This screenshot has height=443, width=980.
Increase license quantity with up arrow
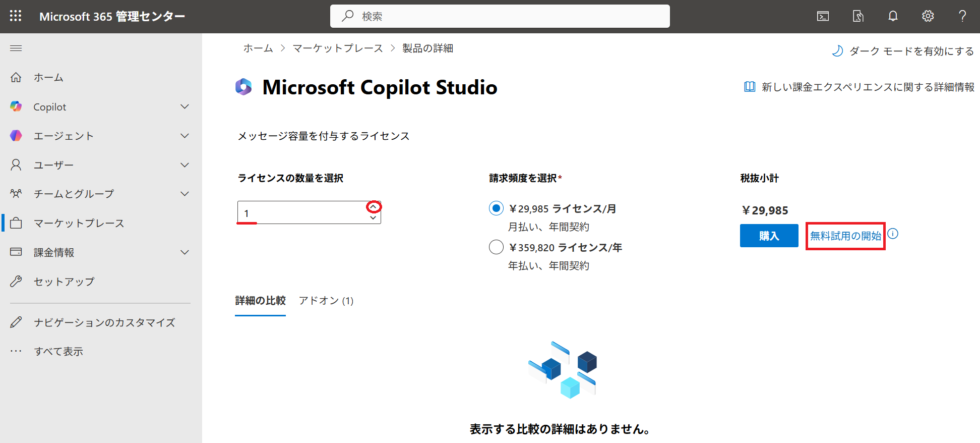(x=373, y=207)
